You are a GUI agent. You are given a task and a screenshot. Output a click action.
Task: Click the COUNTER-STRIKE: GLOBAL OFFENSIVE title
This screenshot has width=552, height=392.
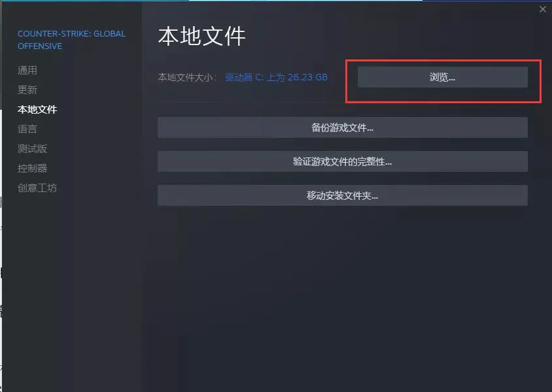coord(71,40)
